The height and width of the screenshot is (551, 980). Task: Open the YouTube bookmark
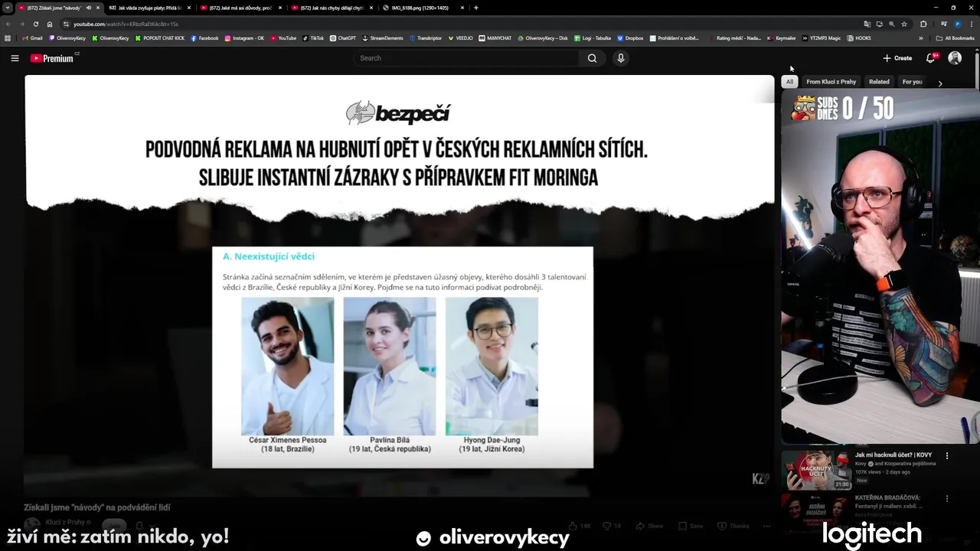tap(283, 37)
